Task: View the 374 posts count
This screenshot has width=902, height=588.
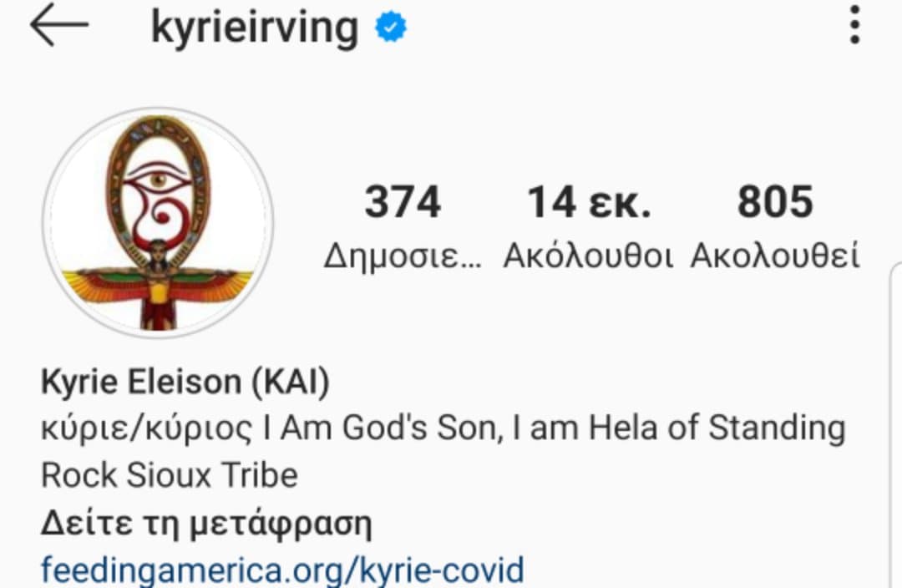Action: [x=403, y=202]
